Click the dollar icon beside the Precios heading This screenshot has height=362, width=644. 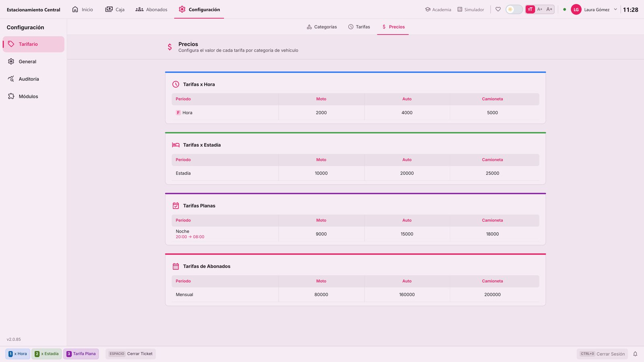(x=170, y=47)
